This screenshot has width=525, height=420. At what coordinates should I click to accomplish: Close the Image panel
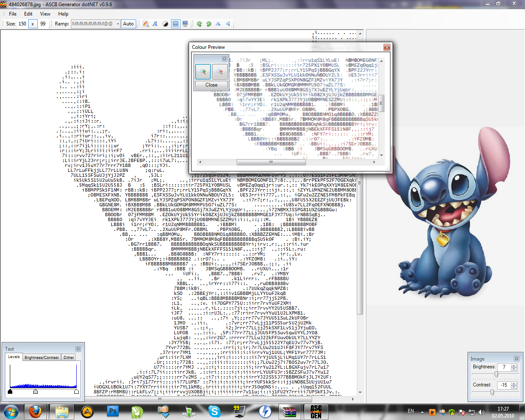tap(516, 358)
